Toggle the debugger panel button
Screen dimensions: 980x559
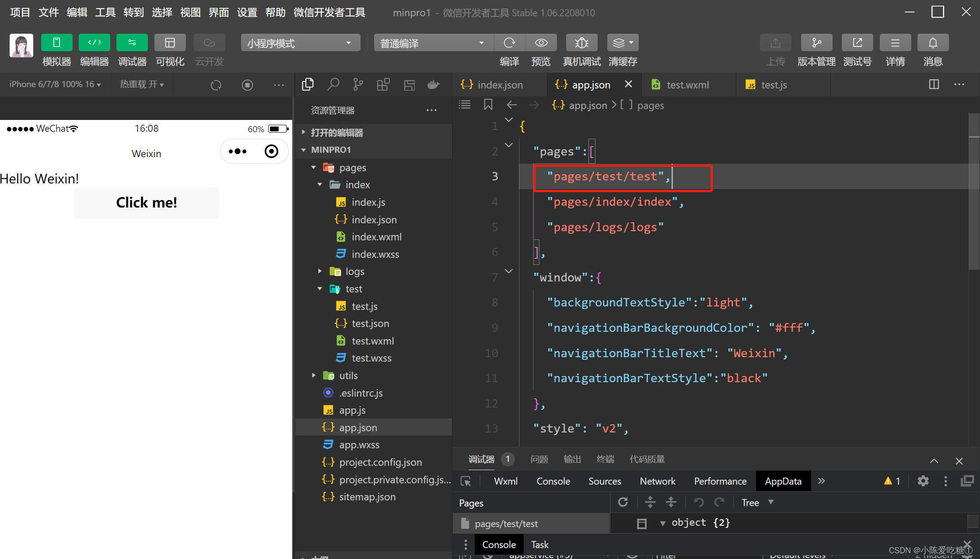(132, 43)
